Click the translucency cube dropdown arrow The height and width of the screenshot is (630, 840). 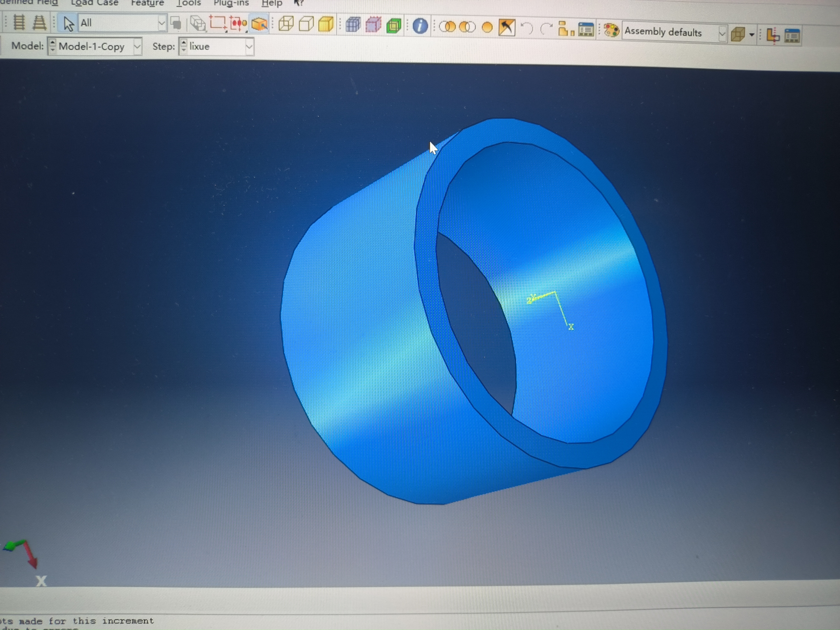coord(752,35)
